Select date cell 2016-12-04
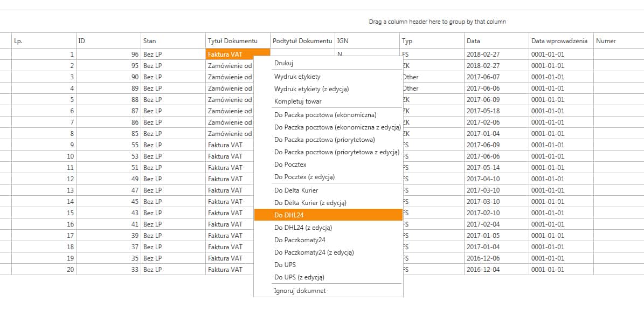Viewport: 644px width, 335px height. [x=496, y=269]
